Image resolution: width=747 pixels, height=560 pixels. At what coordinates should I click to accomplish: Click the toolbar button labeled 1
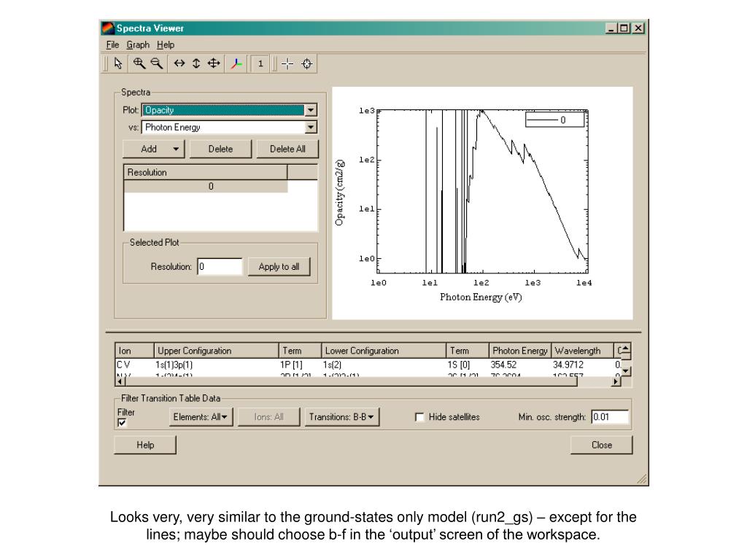coord(260,63)
